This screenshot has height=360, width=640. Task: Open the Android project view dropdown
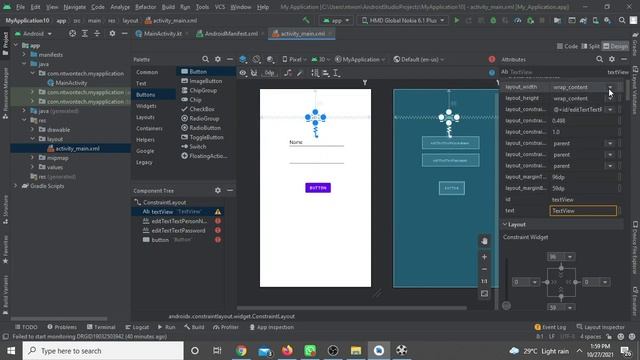point(33,33)
